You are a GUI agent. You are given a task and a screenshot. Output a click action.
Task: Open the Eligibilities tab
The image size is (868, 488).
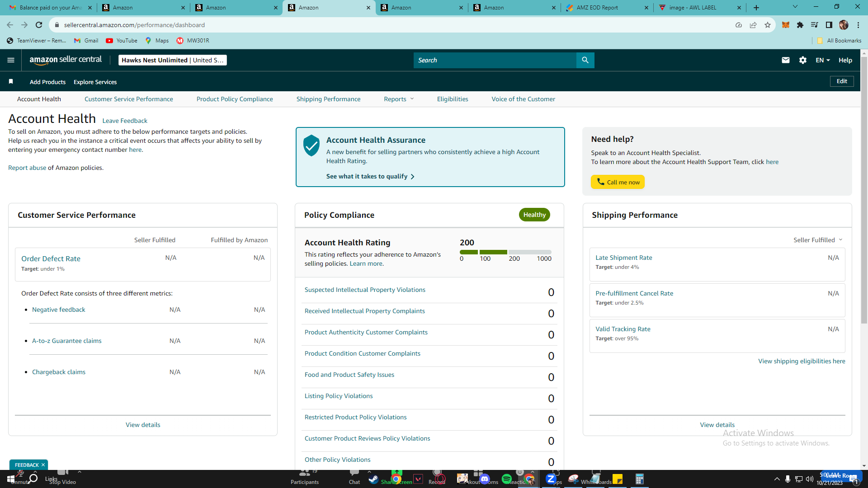453,99
